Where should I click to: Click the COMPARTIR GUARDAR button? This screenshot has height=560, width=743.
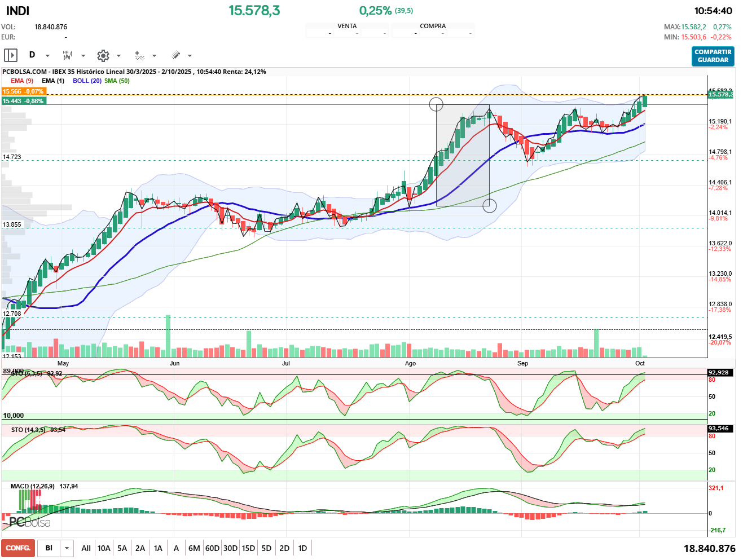pos(713,56)
